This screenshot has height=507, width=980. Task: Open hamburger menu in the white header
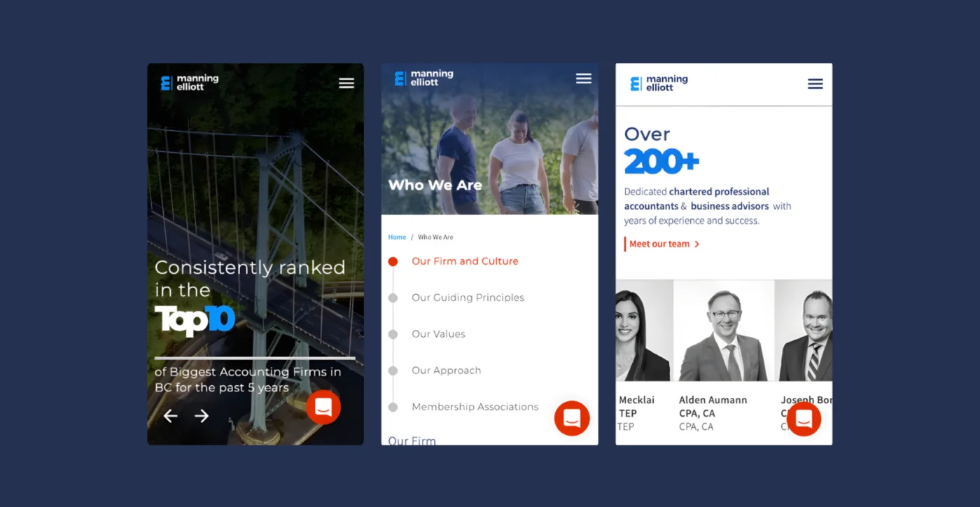coord(815,84)
